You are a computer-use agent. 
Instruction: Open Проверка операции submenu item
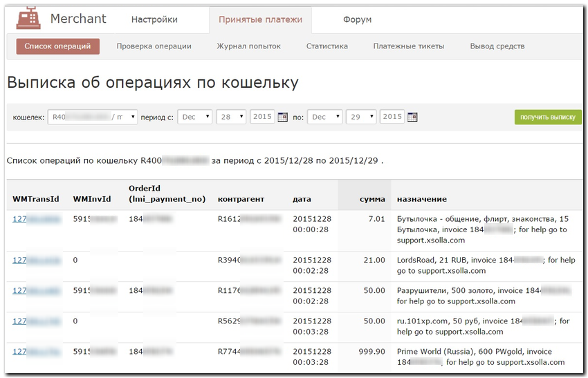click(x=154, y=46)
